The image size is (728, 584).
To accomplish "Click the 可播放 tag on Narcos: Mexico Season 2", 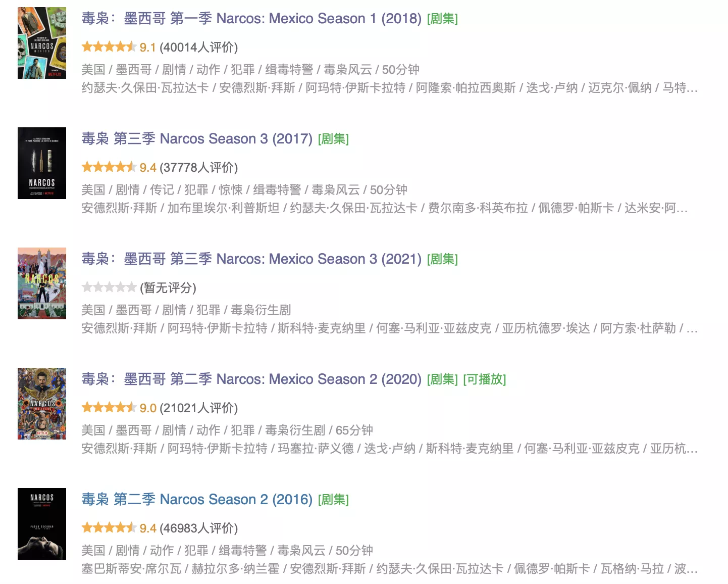I will [485, 379].
